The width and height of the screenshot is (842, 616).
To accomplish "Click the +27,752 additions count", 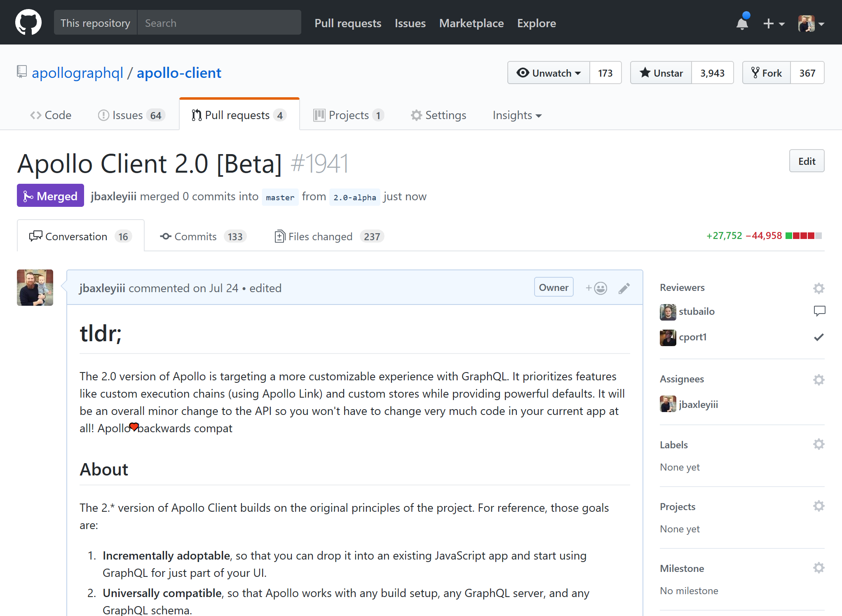I will pos(724,235).
